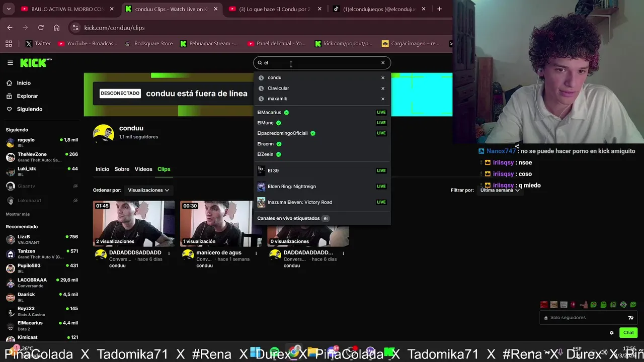Open options menu for DADADDDSADDADD clip
The height and width of the screenshot is (362, 644).
tap(169, 253)
